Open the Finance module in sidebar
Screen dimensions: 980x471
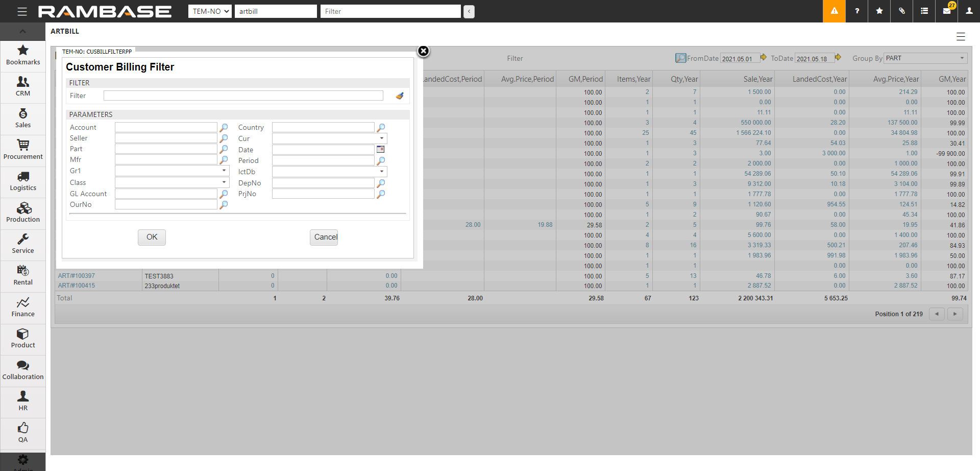23,307
